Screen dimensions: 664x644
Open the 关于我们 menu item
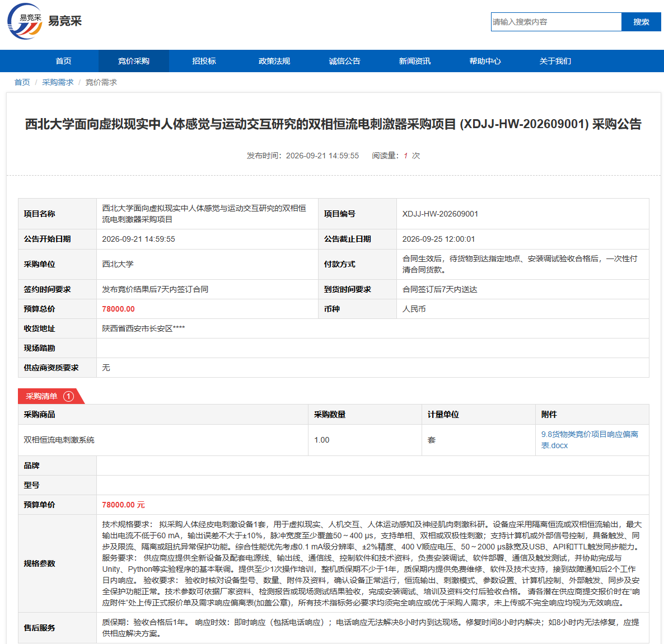tap(555, 61)
